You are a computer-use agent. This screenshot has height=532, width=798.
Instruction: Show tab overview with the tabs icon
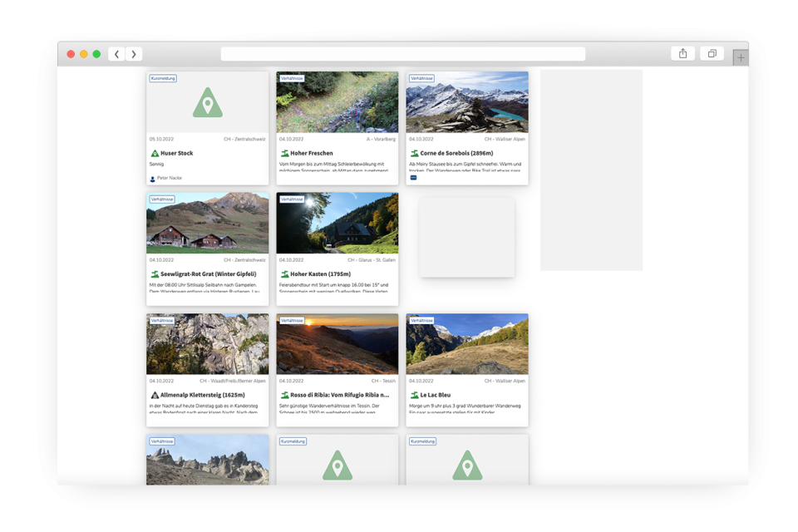click(x=712, y=54)
